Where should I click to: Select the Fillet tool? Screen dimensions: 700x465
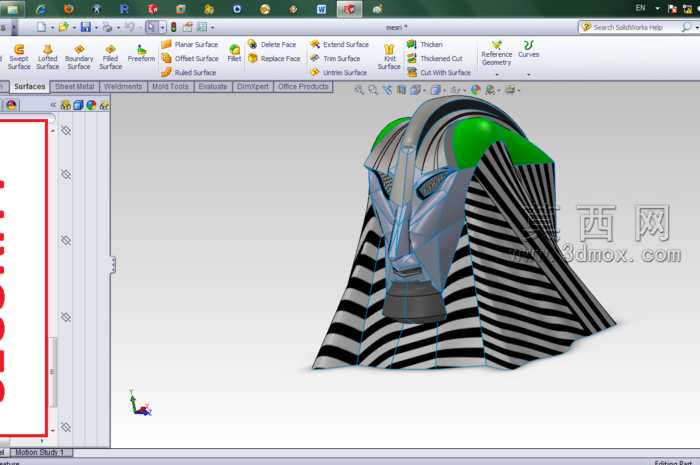[x=234, y=53]
